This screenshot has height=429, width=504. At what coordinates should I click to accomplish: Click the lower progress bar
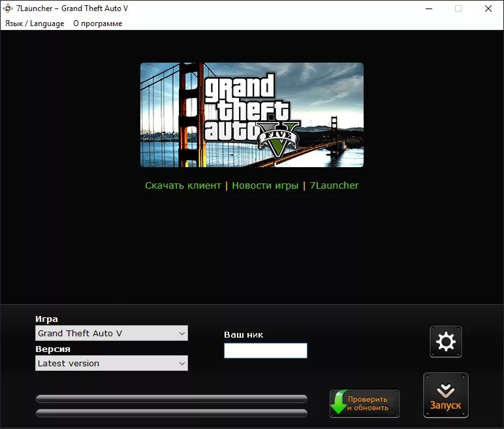pos(172,413)
